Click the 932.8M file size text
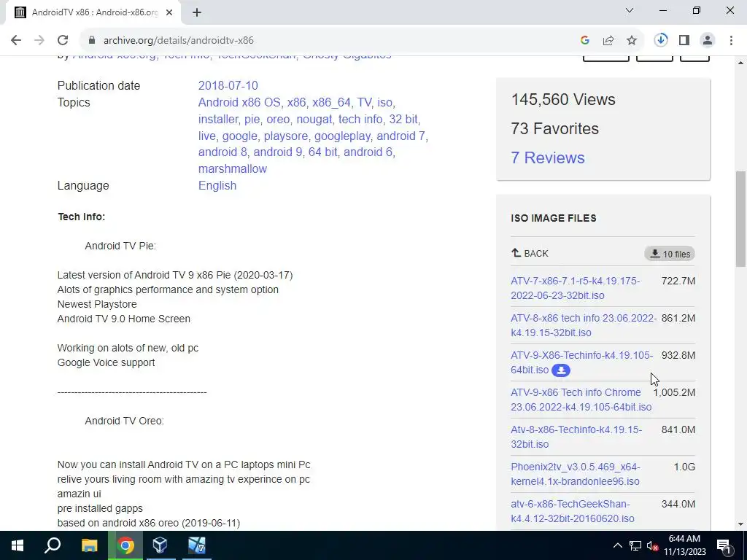 [x=678, y=355]
